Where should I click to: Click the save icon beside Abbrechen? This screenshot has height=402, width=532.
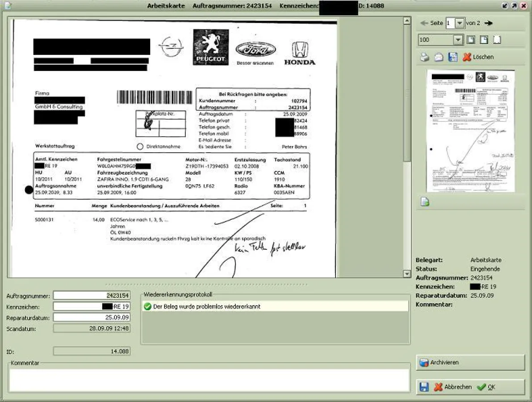(x=425, y=387)
